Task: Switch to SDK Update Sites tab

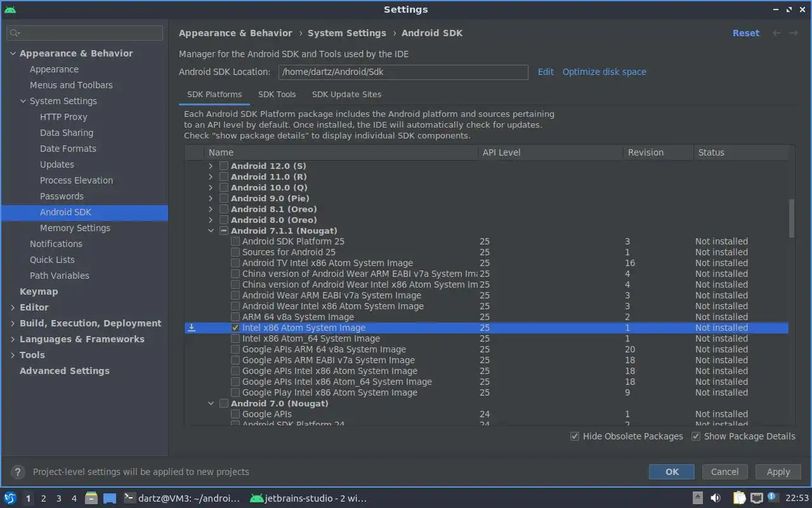Action: click(x=346, y=94)
